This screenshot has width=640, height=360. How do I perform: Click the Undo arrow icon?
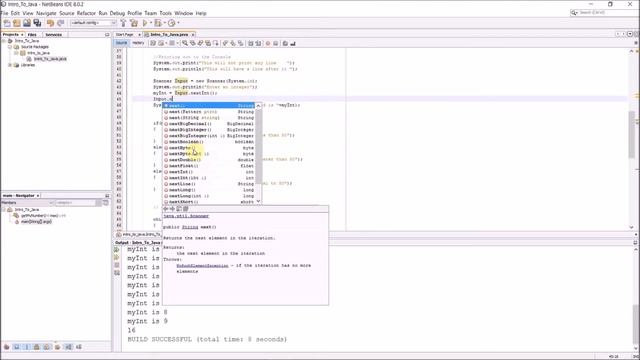(x=50, y=23)
